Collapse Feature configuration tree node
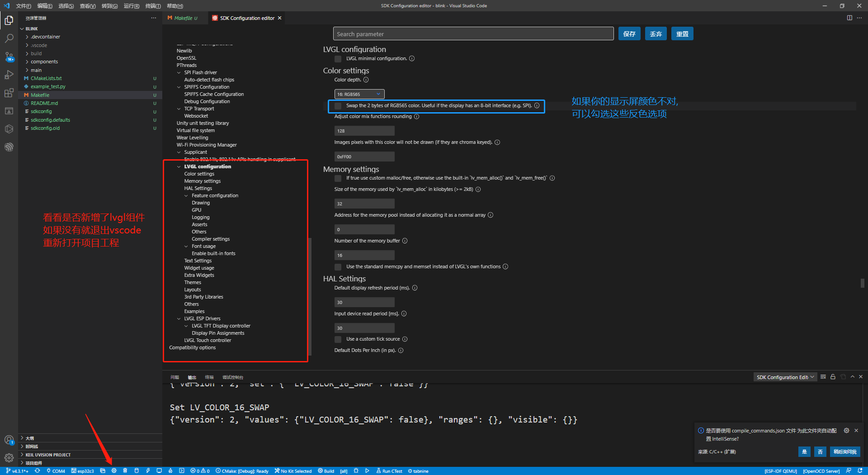Image resolution: width=868 pixels, height=475 pixels. (x=186, y=195)
